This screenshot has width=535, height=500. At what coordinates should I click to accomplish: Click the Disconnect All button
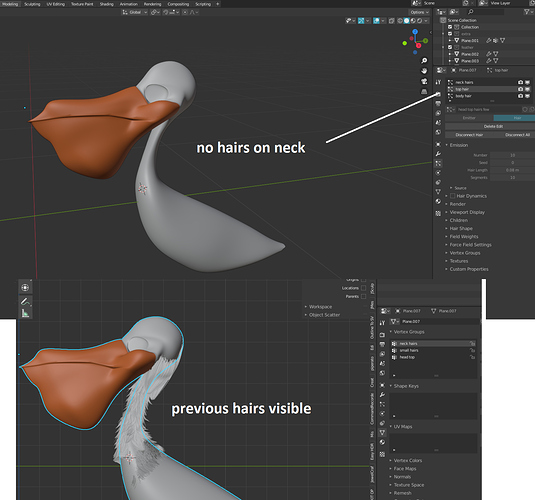517,135
